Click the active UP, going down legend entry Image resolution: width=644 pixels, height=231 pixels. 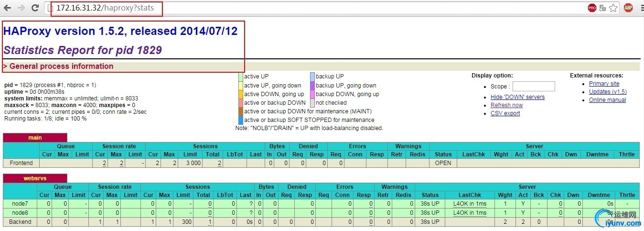point(272,86)
